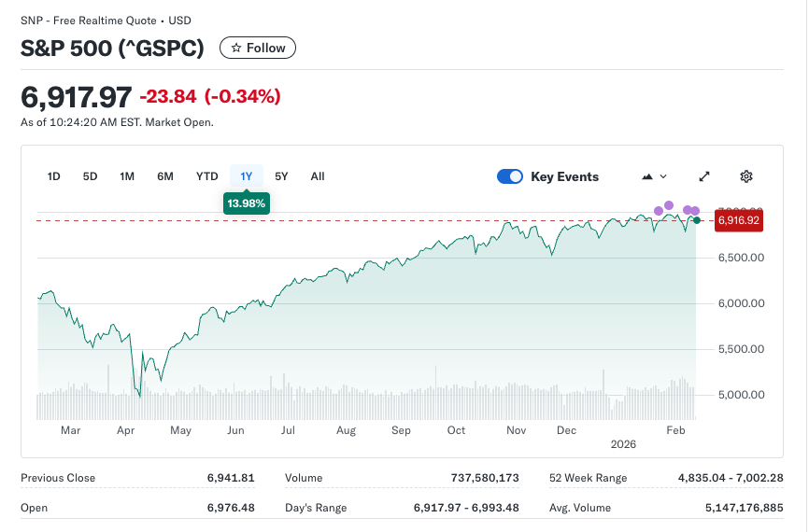This screenshot has width=809, height=532.
Task: Select the 5Y time range
Action: 281,176
